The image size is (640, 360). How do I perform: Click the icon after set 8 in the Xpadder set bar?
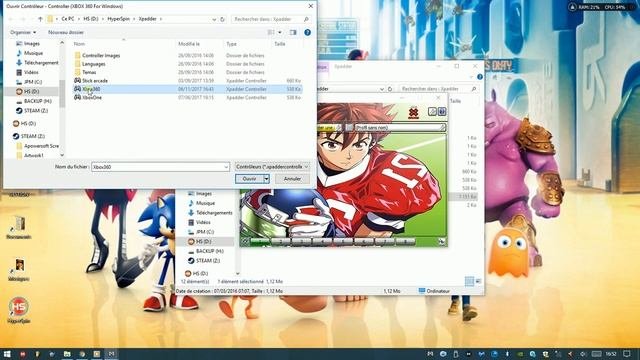coord(442,242)
